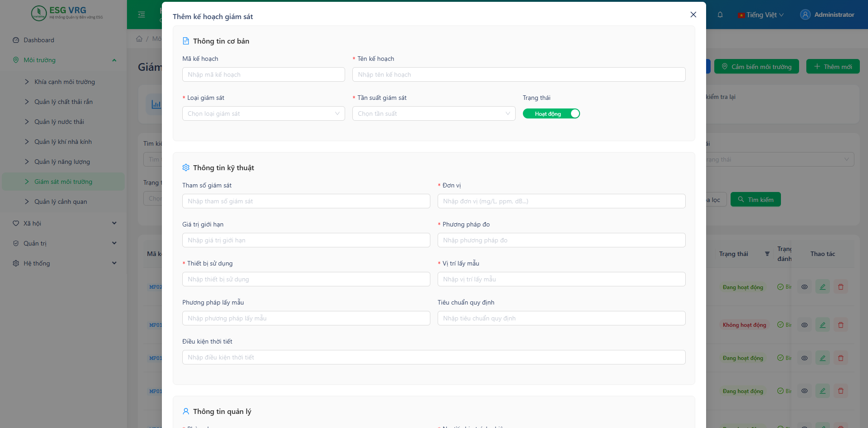Screen dimensions: 868x428
Task: Open Quản lý chất thải rắn submenu
Action: pyautogui.click(x=63, y=102)
